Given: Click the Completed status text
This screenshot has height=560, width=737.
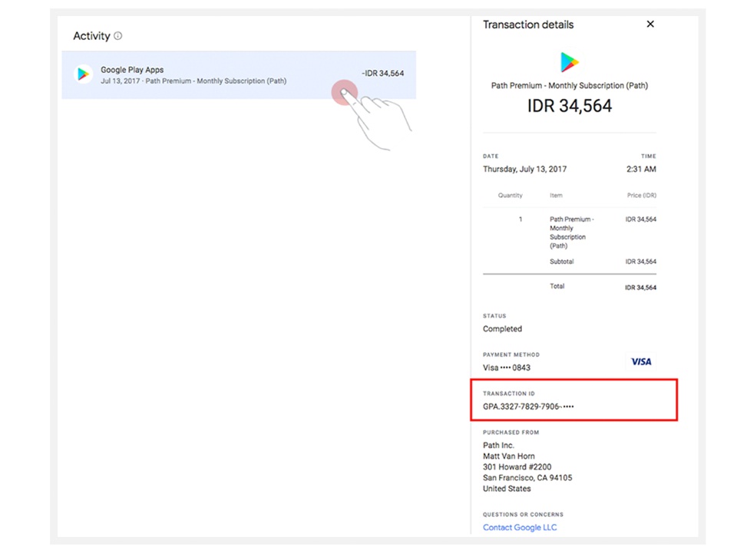Looking at the screenshot, I should (502, 329).
